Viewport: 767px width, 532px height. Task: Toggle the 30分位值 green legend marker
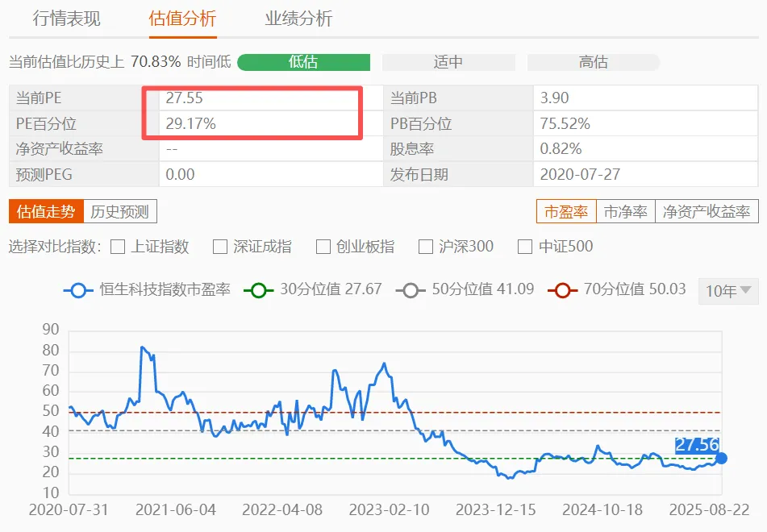click(x=260, y=290)
